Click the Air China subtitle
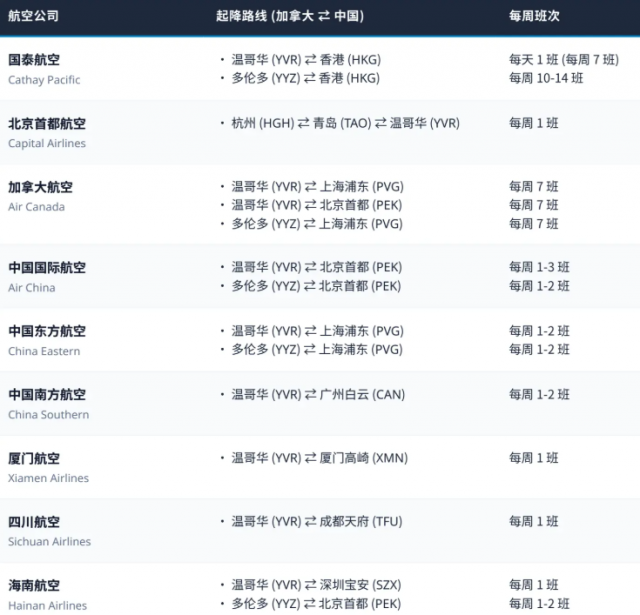 click(31, 288)
